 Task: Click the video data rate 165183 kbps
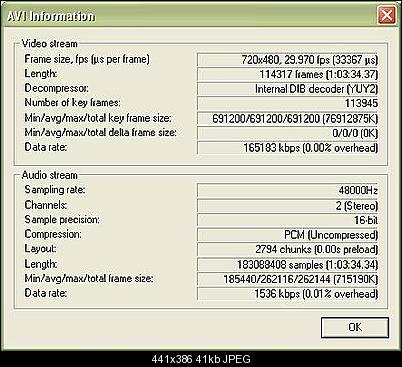point(288,148)
